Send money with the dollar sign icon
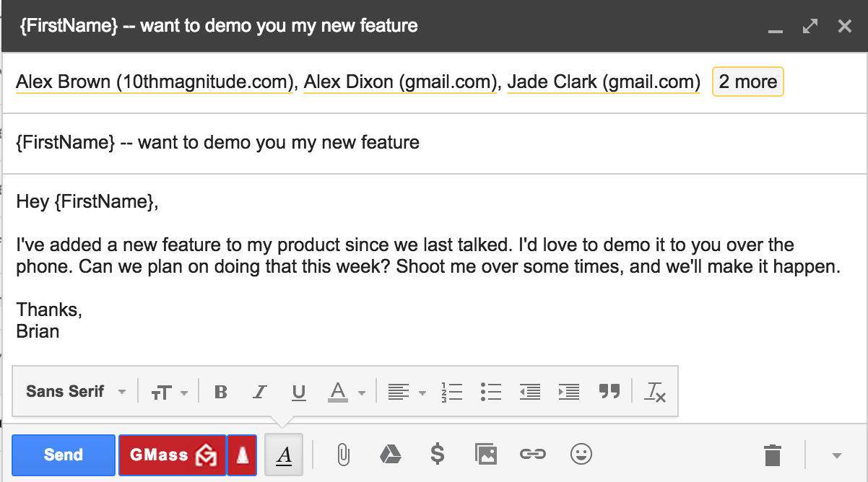The width and height of the screenshot is (868, 482). pos(437,454)
